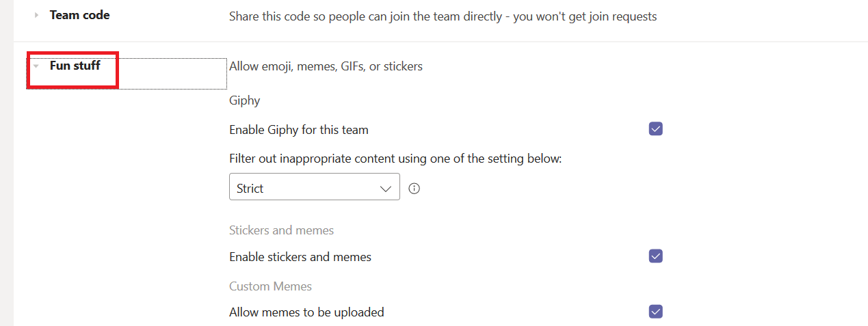
Task: Select the Fun stuff heading
Action: [x=75, y=66]
